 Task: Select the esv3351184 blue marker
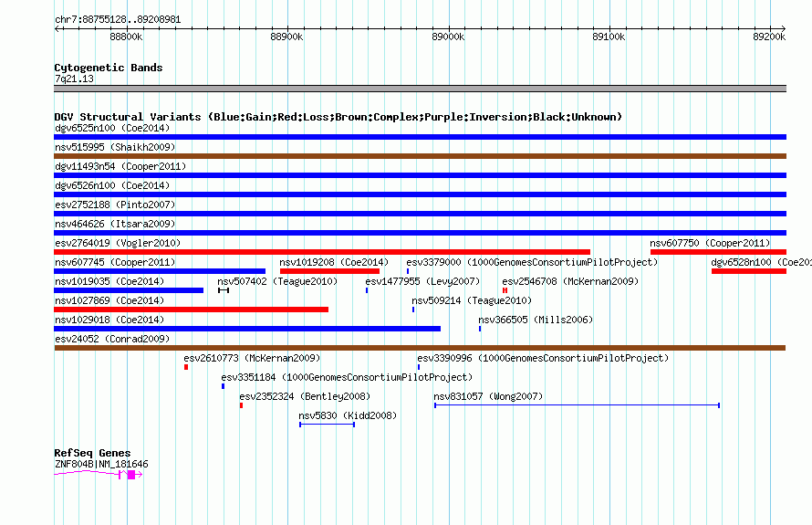coord(223,386)
